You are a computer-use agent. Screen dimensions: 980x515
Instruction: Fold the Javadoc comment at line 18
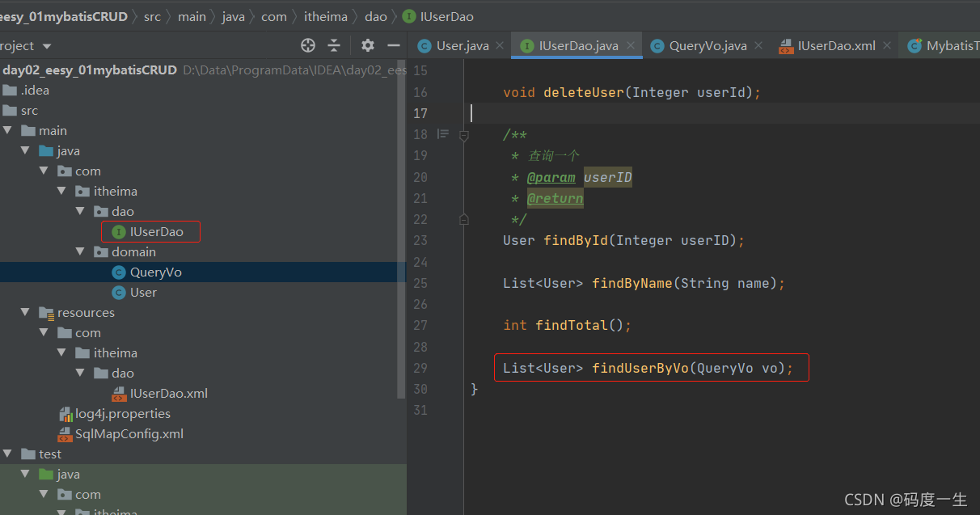463,134
